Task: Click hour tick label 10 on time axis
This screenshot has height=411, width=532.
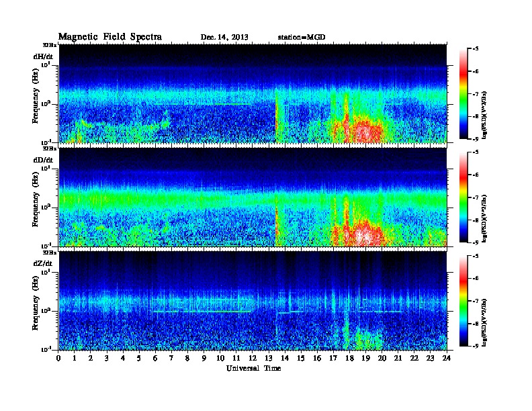Action: [x=220, y=359]
